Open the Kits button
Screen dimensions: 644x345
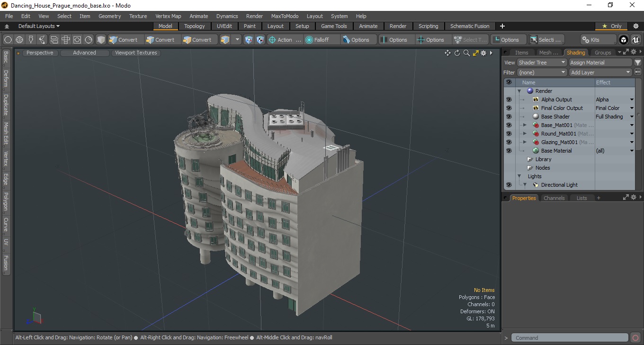[x=598, y=40]
